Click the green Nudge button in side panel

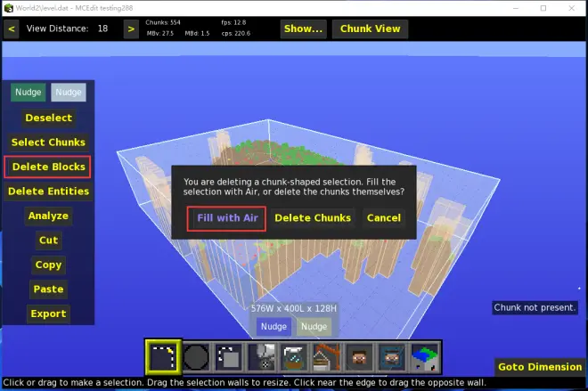click(x=29, y=93)
